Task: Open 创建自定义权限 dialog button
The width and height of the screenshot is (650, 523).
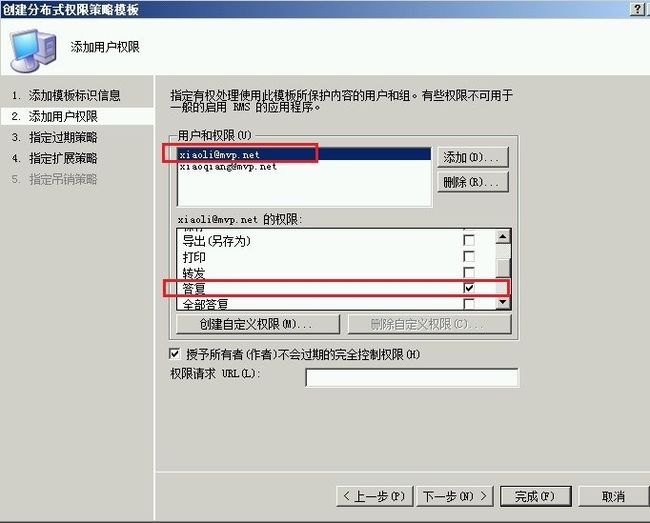Action: 258,324
